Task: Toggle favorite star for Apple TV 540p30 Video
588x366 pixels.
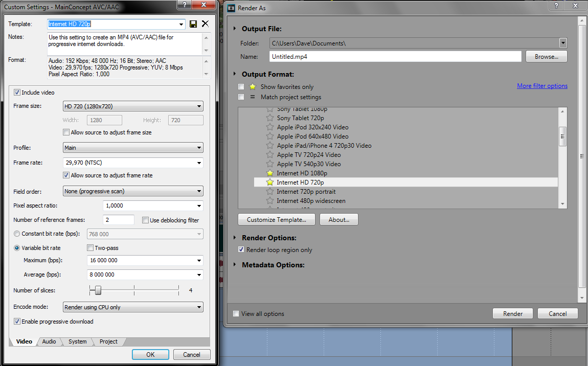Action: tap(270, 164)
